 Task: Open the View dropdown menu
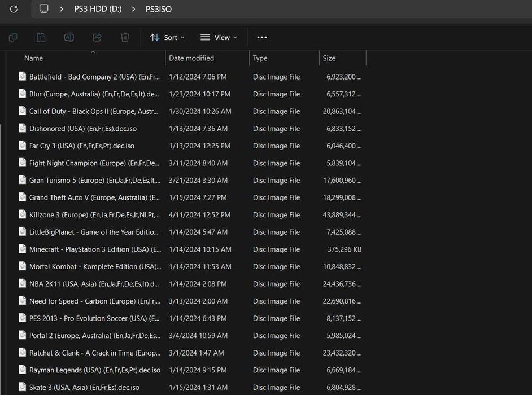pos(219,37)
